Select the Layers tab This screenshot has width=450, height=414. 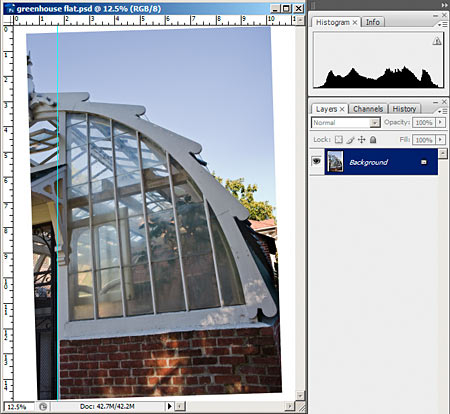tap(326, 109)
